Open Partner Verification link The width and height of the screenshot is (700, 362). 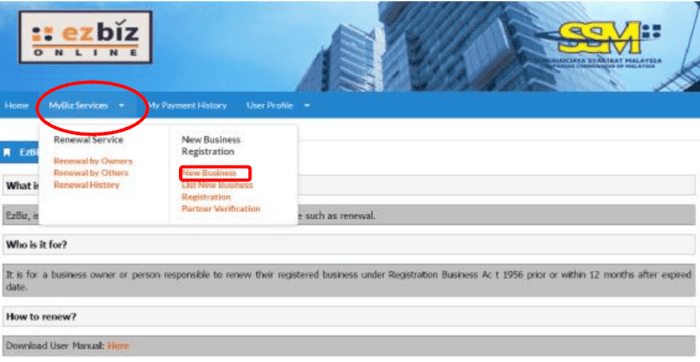pos(221,208)
